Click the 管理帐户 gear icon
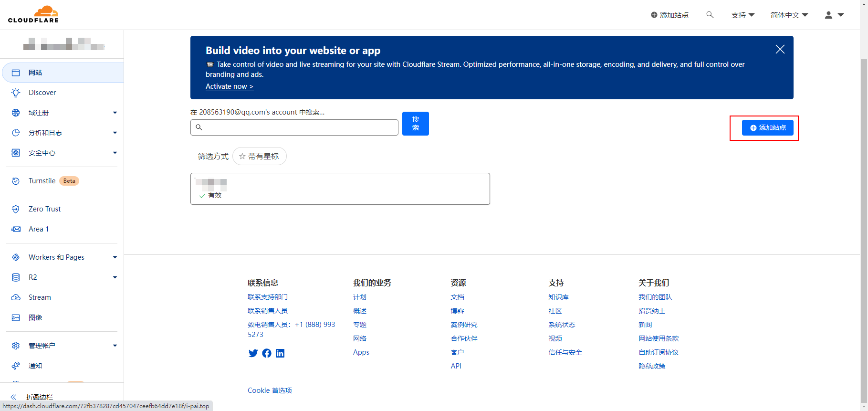The width and height of the screenshot is (868, 411). (x=16, y=346)
